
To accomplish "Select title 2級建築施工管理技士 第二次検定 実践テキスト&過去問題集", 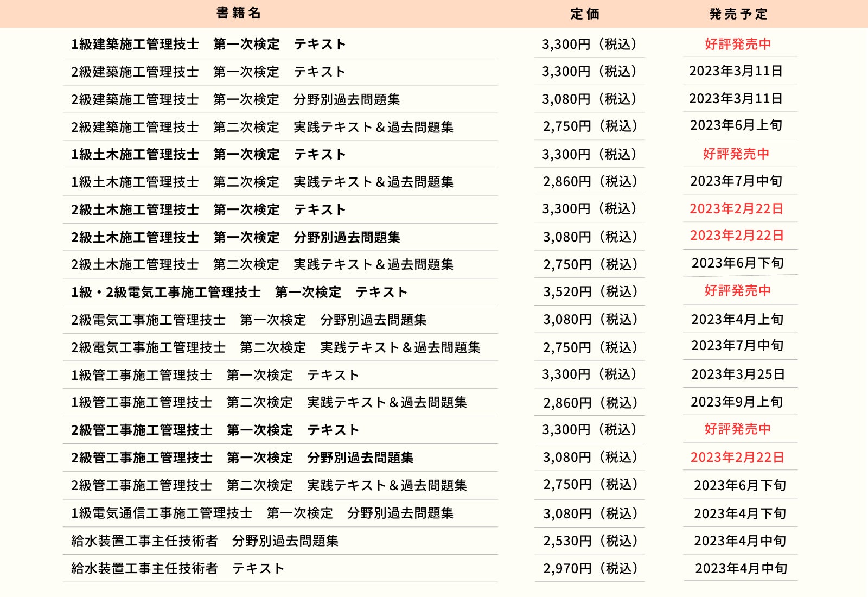I will tap(262, 127).
